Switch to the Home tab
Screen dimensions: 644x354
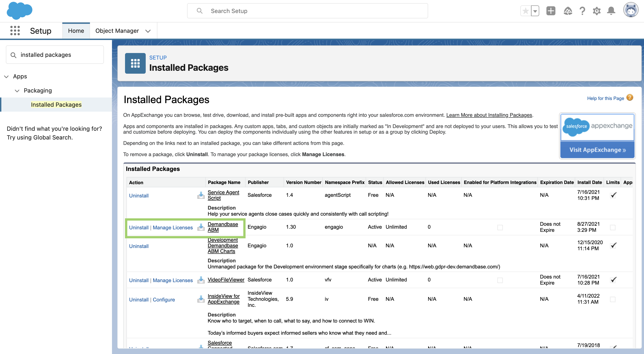pos(76,31)
